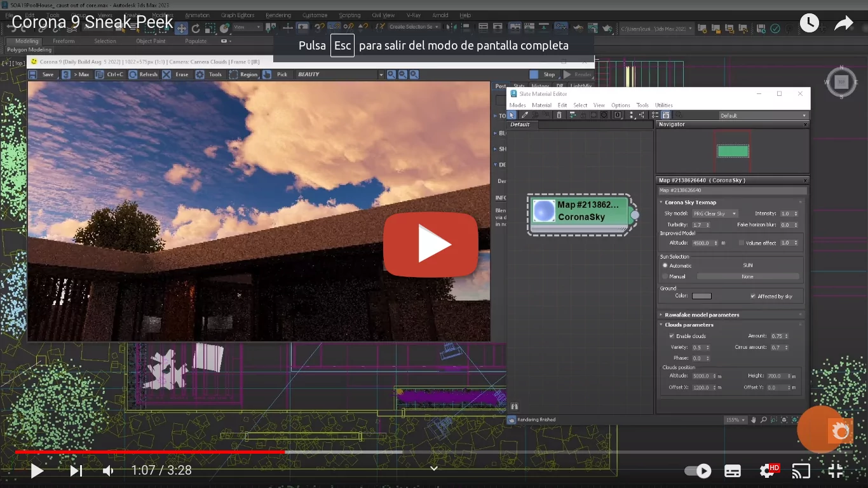Open the BEAUTY render element dropdown
This screenshot has height=488, width=868.
[x=340, y=74]
